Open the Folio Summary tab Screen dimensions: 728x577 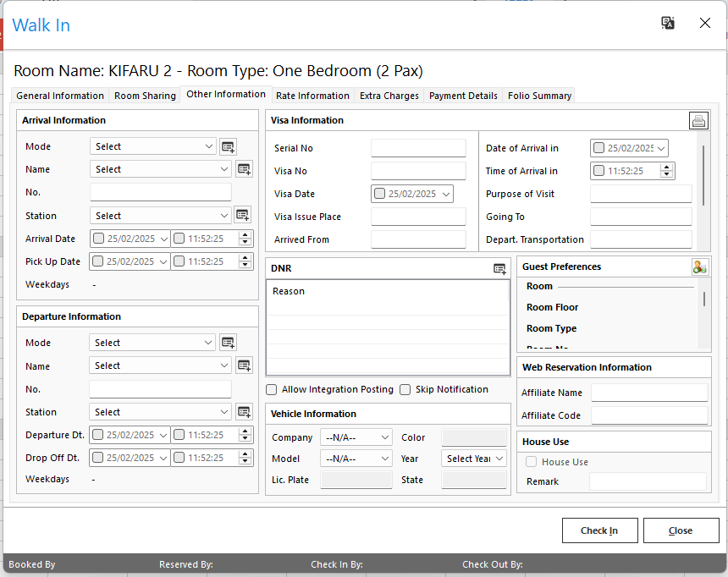[539, 96]
